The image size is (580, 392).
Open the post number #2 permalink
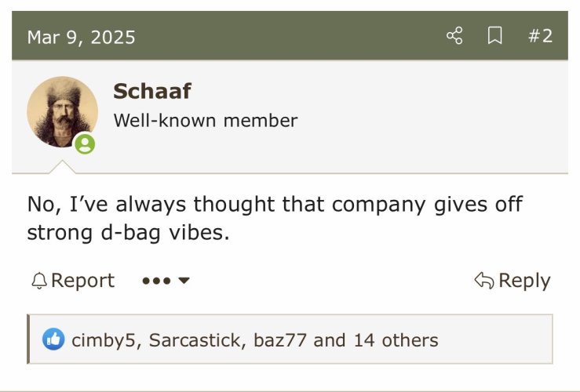click(541, 36)
